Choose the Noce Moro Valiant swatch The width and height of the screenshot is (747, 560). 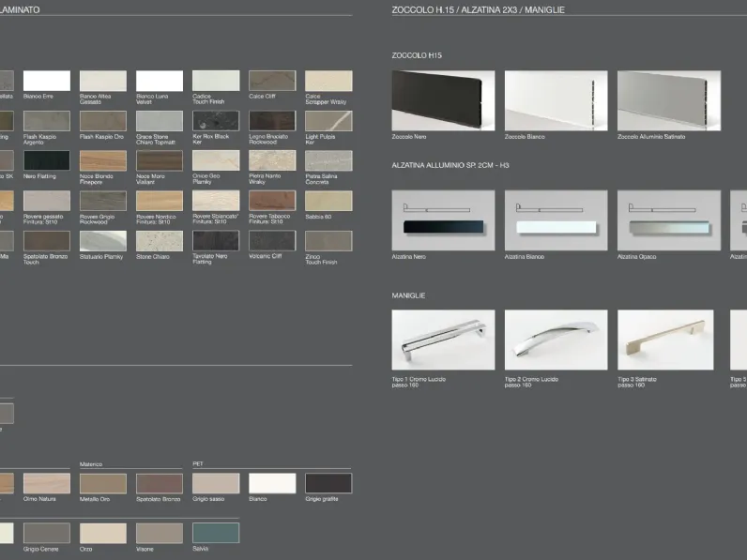pos(160,161)
